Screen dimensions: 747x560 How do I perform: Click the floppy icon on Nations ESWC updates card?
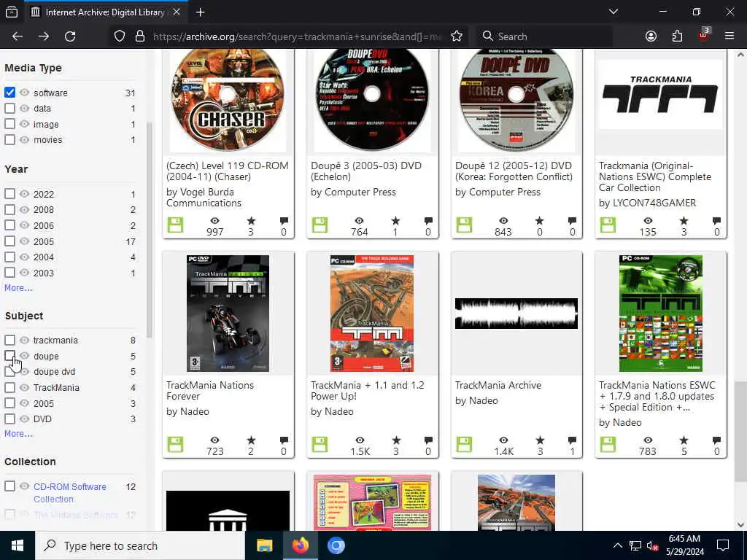[608, 444]
